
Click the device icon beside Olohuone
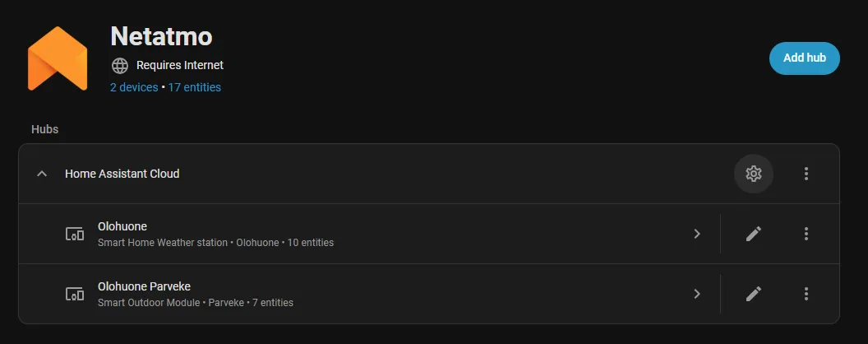click(x=75, y=234)
